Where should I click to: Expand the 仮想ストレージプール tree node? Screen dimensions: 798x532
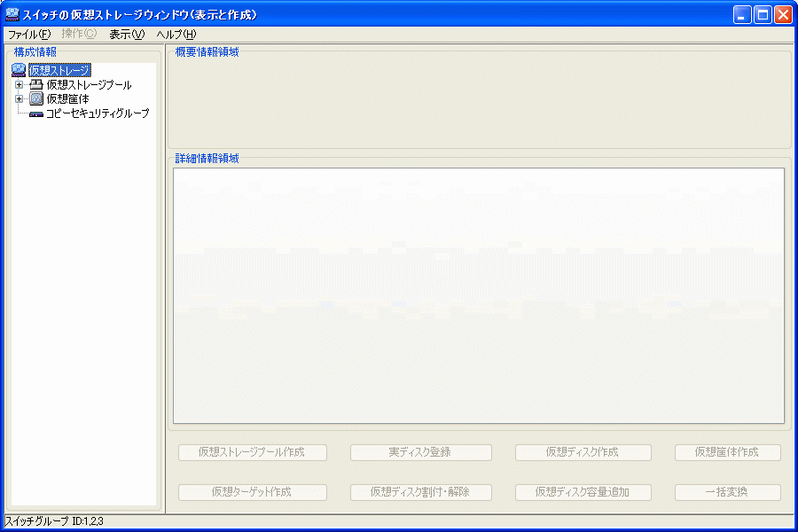(x=19, y=85)
